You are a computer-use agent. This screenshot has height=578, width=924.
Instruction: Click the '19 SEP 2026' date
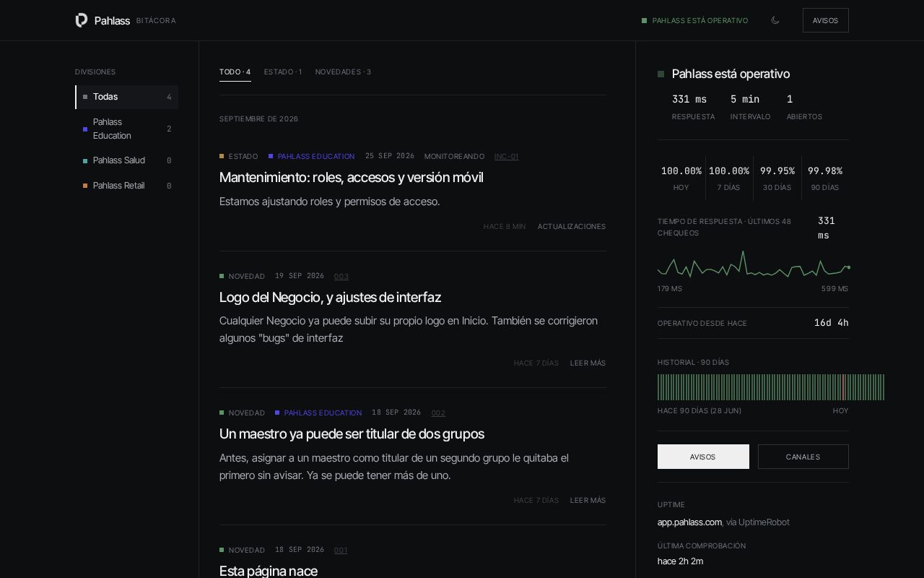point(300,276)
